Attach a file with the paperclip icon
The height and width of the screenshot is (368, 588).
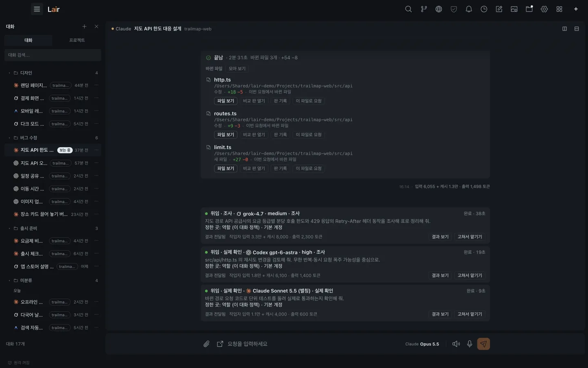(x=207, y=344)
